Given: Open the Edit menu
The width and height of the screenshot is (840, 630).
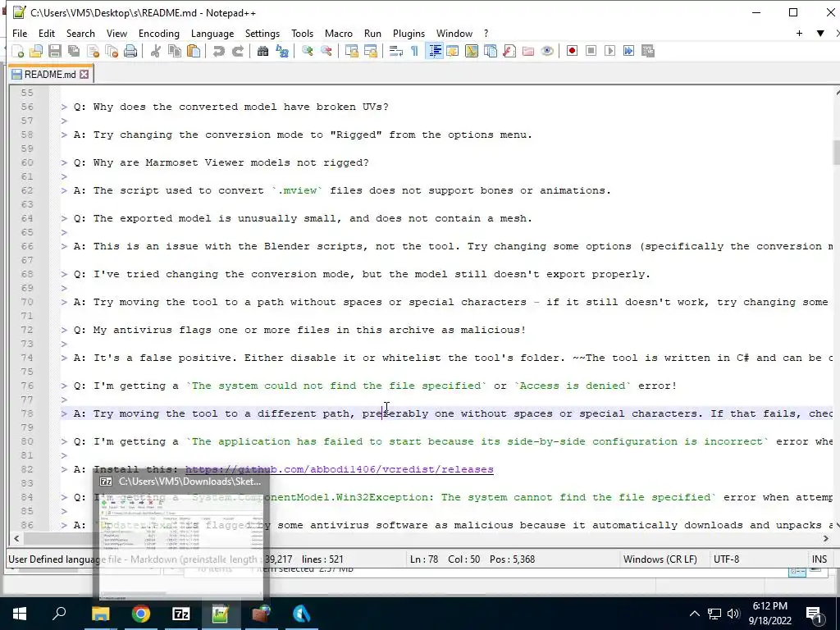Looking at the screenshot, I should 47,33.
